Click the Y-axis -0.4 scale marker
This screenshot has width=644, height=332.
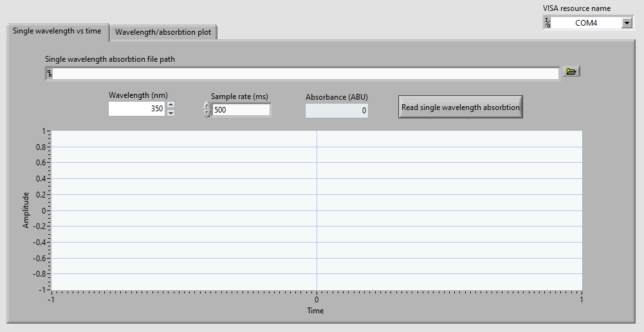(x=39, y=242)
